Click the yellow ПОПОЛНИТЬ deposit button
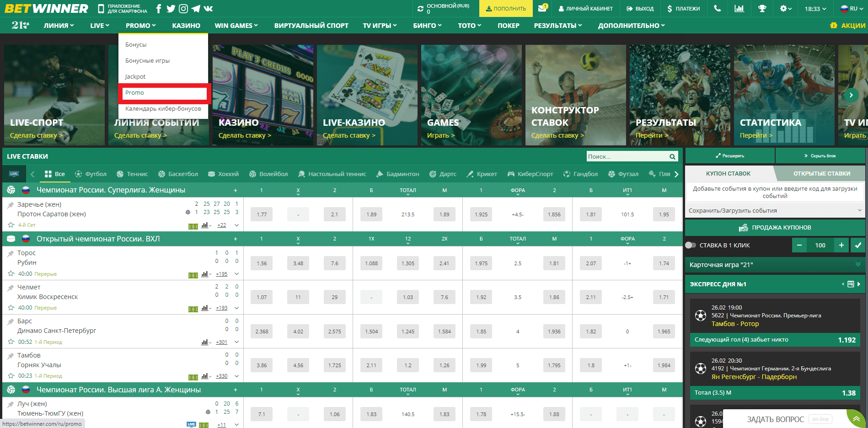 click(x=506, y=9)
